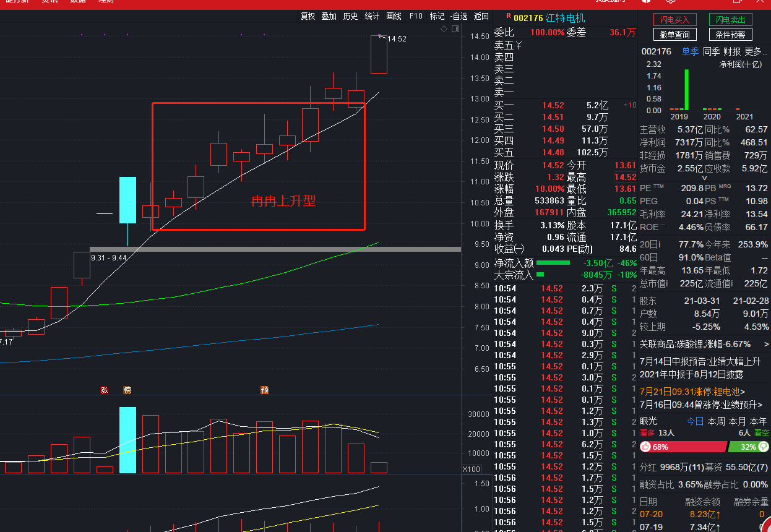Open 撤单查询
Image resolution: width=771 pixels, height=532 pixels.
click(x=674, y=35)
